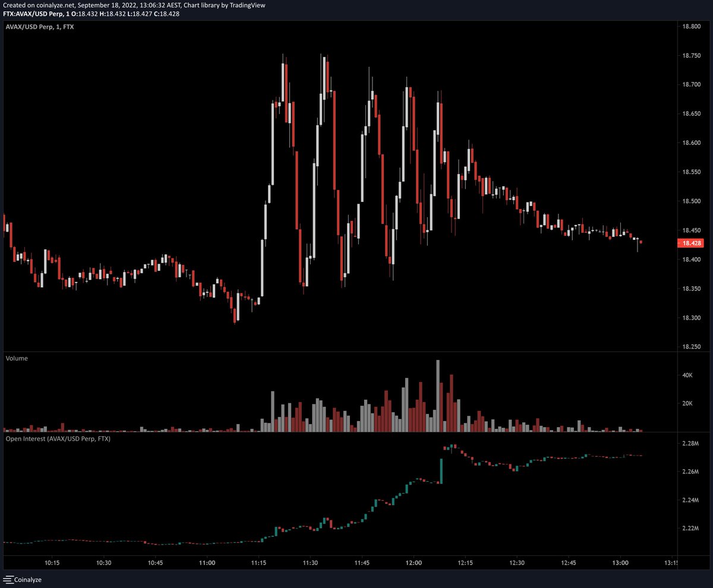This screenshot has width=713, height=588.
Task: Click the Coinalyze watermark text
Action: [27, 579]
